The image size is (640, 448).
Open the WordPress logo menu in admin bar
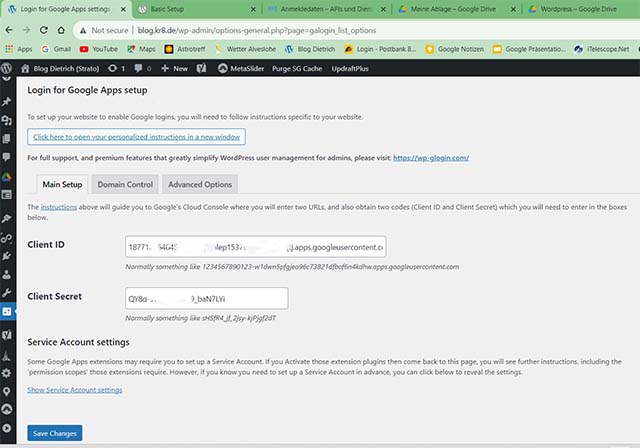point(7,68)
